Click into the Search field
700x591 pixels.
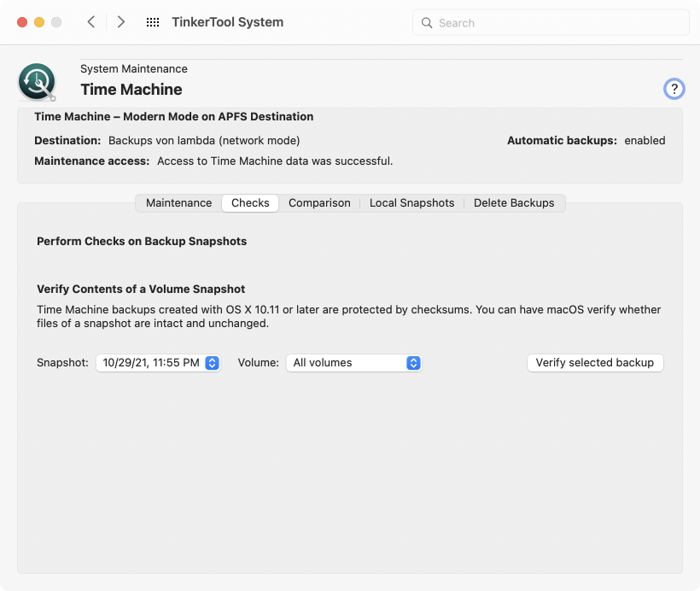point(551,23)
